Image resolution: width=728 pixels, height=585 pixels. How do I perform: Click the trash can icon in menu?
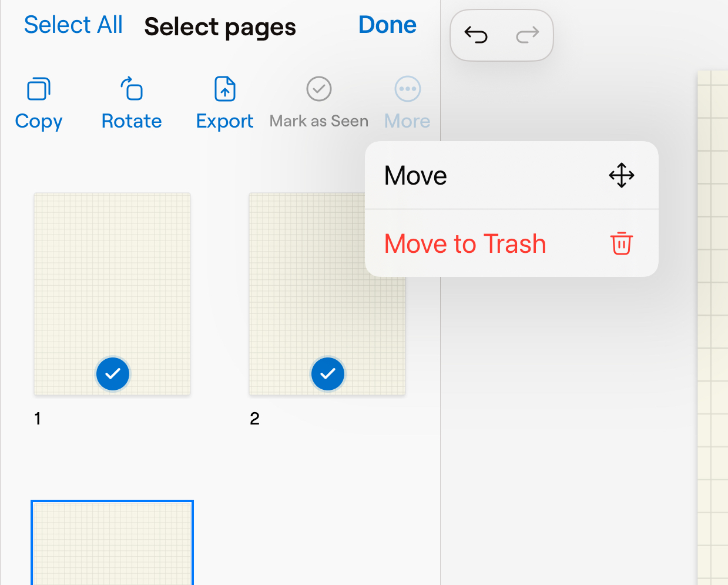click(x=621, y=243)
